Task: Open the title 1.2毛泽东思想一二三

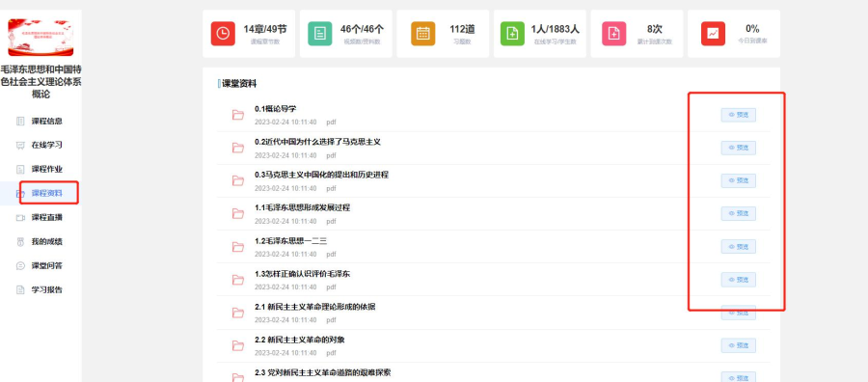Action: 291,241
